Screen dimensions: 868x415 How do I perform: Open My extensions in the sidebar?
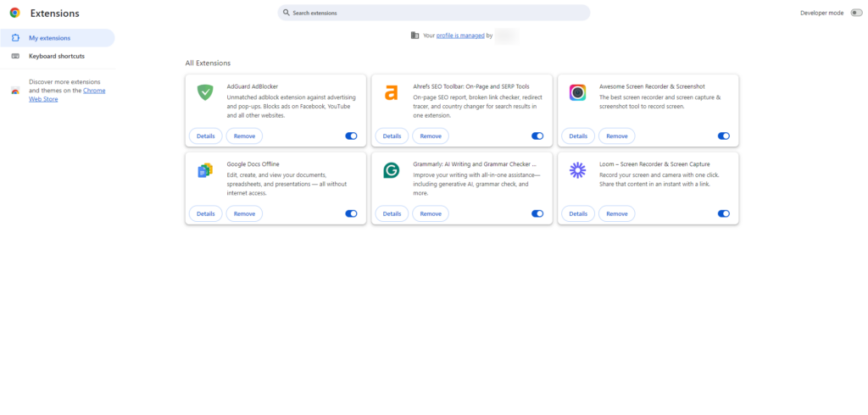coord(49,38)
